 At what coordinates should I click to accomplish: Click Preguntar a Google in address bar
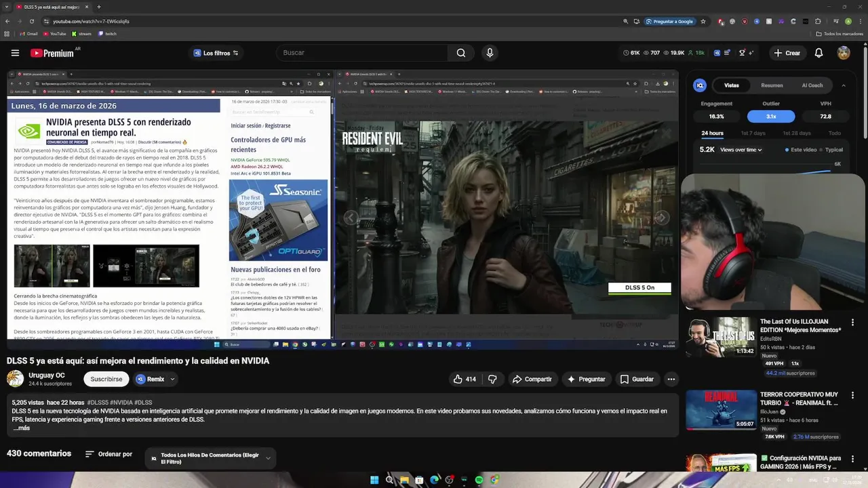669,21
